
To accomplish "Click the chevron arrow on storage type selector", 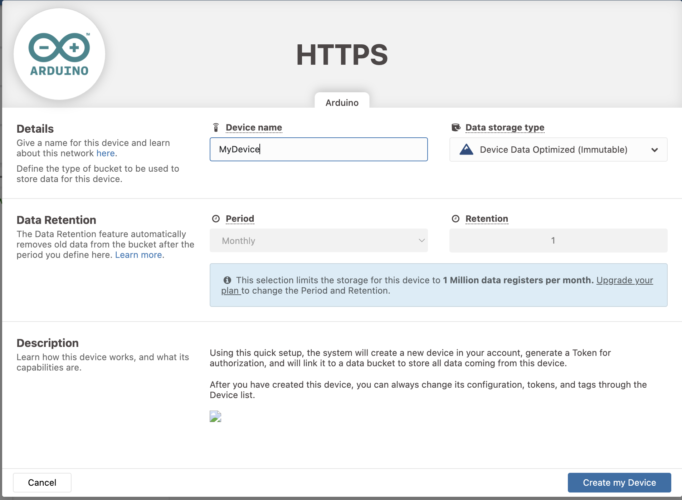I will (x=654, y=150).
